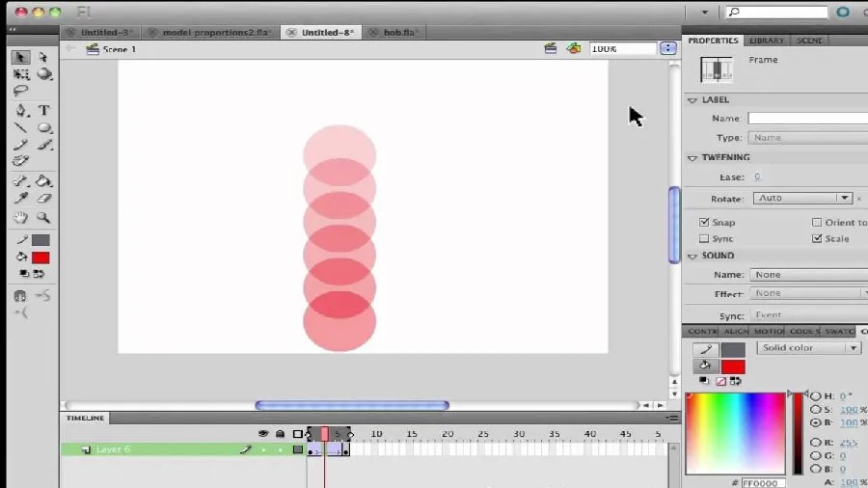Select the S saturation radio button
The image size is (868, 488).
(815, 410)
